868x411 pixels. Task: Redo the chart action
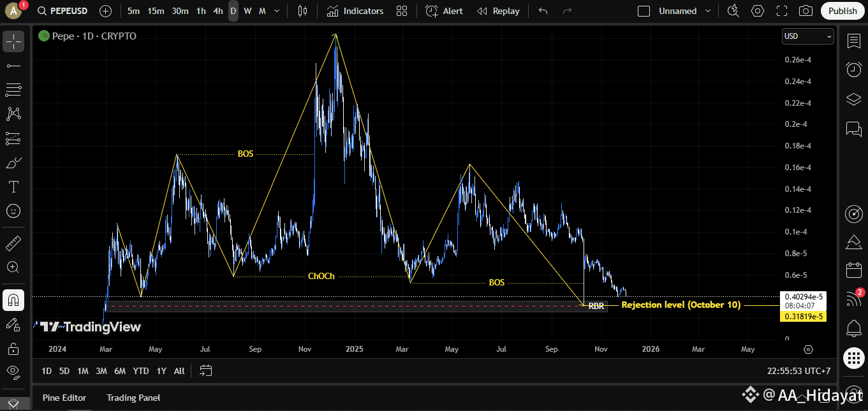pos(567,11)
